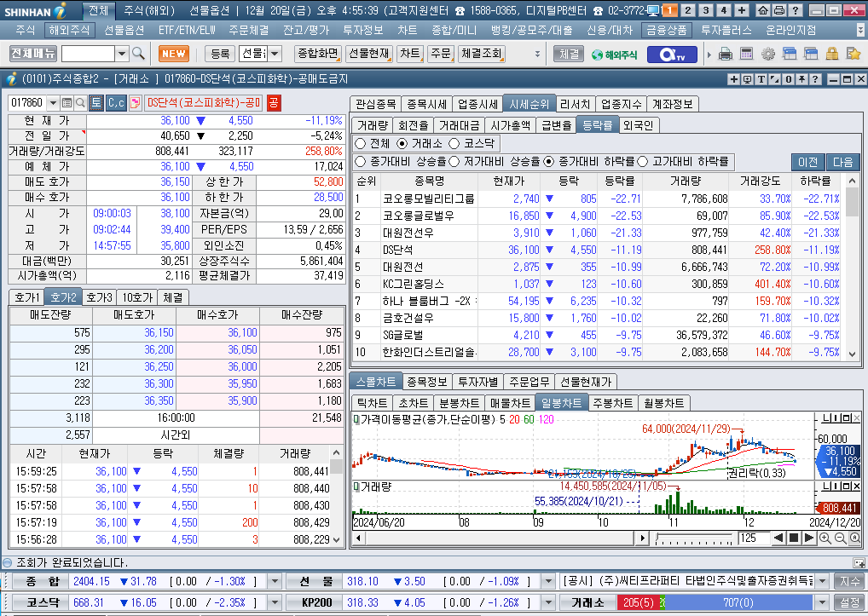Select 저가대비 상승율 radio option
Viewport: 868px width, 616px height.
(x=454, y=162)
